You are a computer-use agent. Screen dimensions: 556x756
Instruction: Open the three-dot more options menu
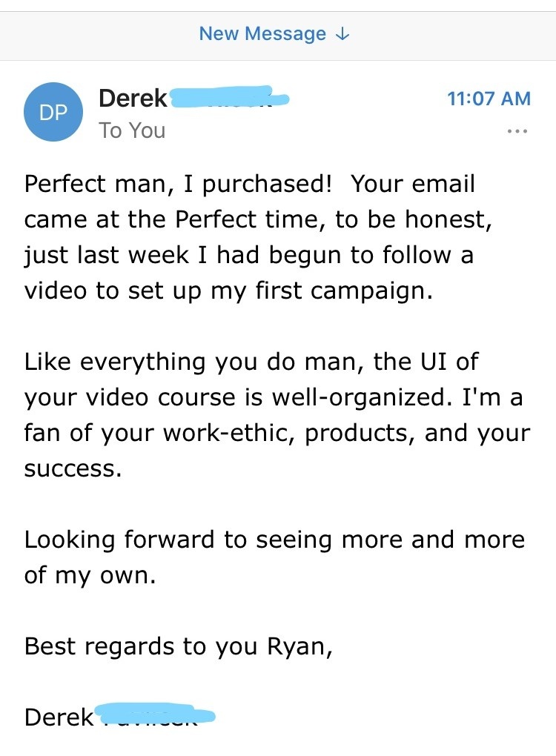click(x=516, y=131)
